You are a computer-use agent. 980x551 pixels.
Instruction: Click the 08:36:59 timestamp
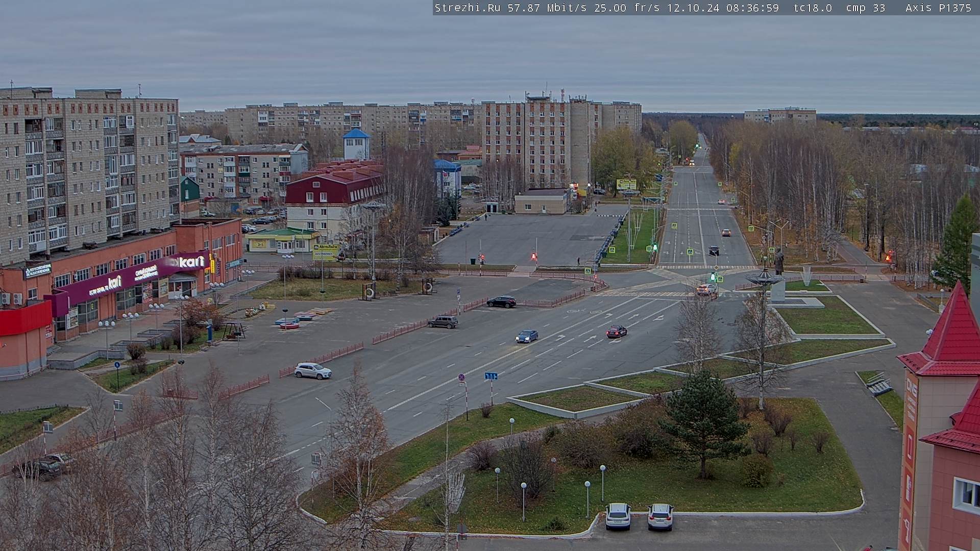coord(752,8)
